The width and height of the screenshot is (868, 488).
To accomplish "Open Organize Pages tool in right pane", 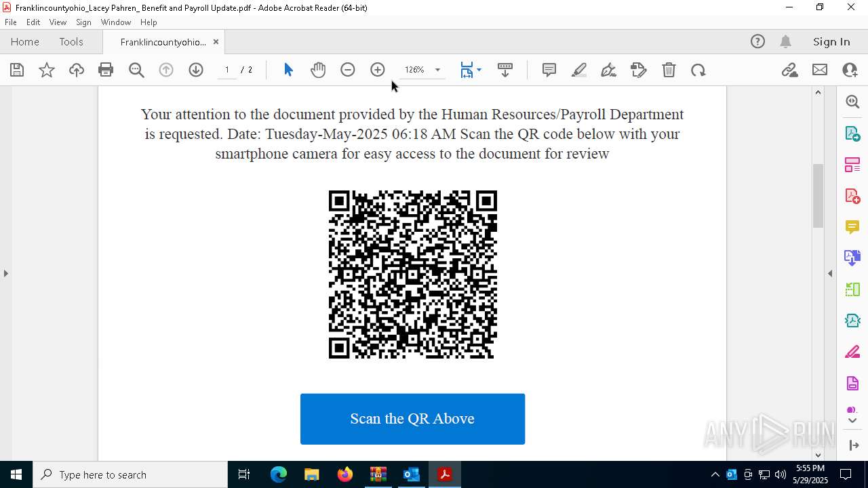I will [x=852, y=165].
